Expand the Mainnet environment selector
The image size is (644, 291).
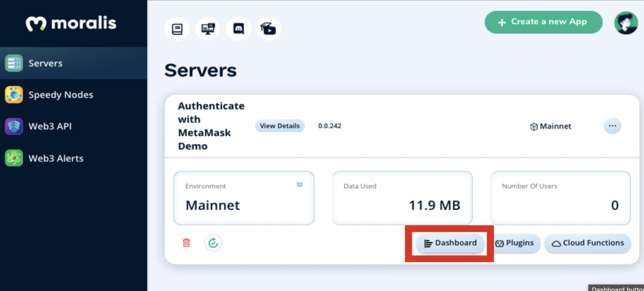tap(555, 126)
